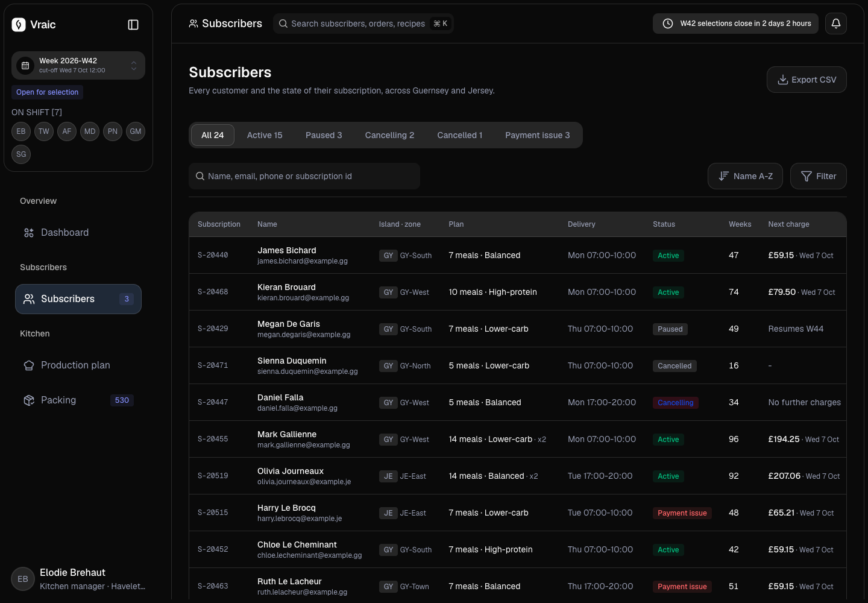Image resolution: width=868 pixels, height=603 pixels.
Task: Click the people icon in the header
Action: (x=193, y=24)
